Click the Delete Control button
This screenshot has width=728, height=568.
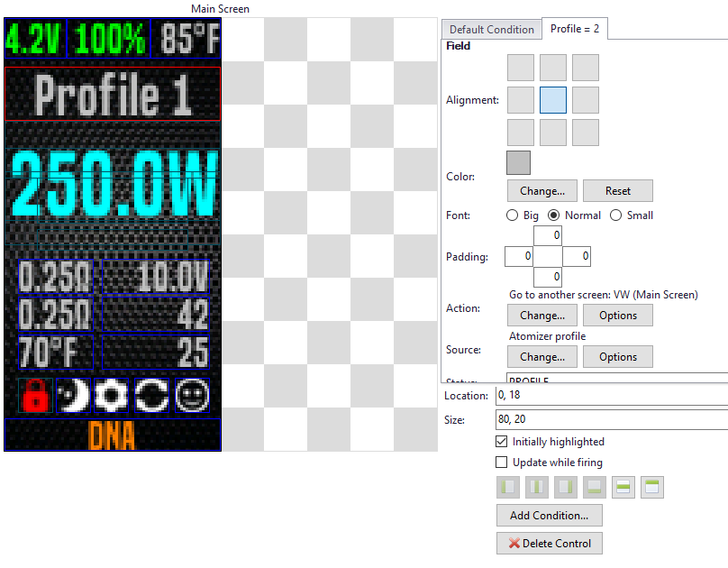point(549,544)
